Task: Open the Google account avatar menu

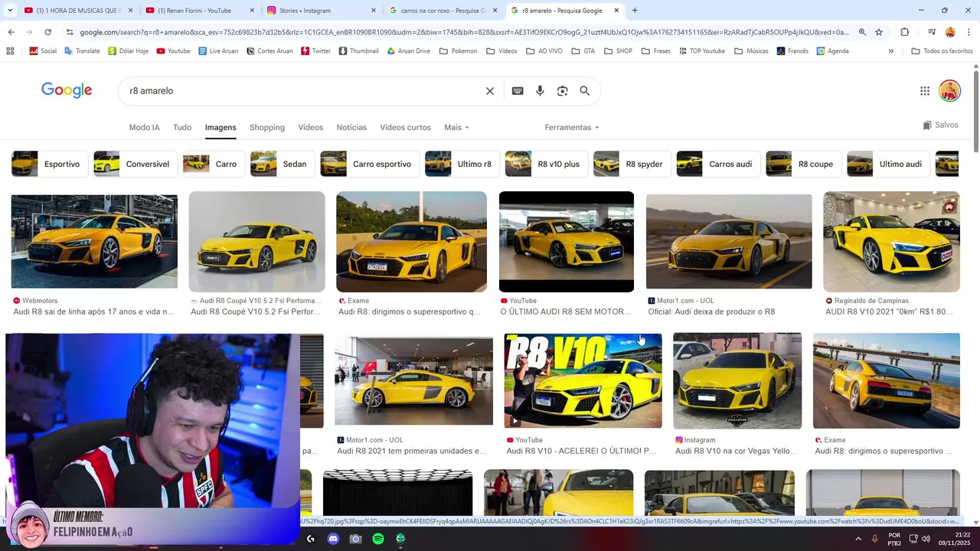Action: [950, 91]
